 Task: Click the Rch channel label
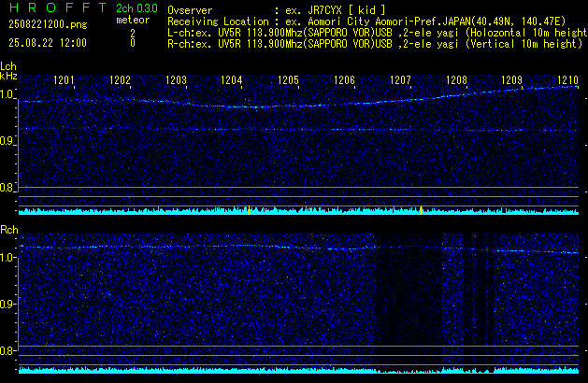tap(9, 230)
